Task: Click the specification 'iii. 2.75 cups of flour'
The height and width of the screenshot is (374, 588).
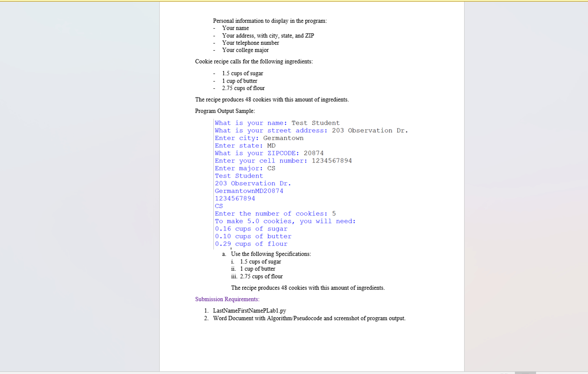Action: point(257,276)
